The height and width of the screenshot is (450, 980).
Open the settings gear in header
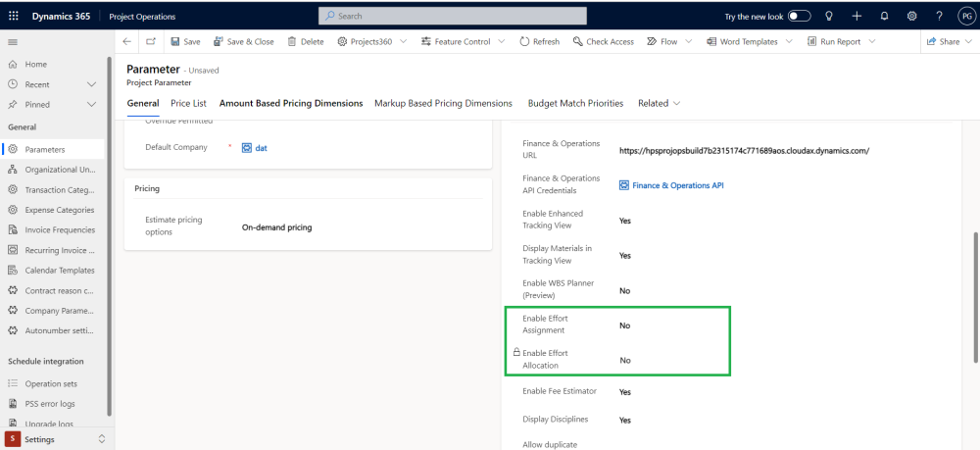912,16
